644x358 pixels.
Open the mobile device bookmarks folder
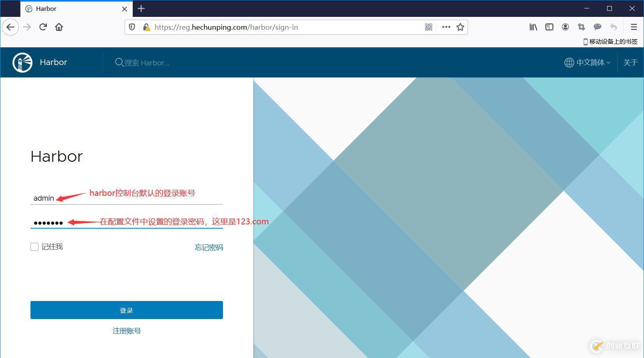pos(610,42)
